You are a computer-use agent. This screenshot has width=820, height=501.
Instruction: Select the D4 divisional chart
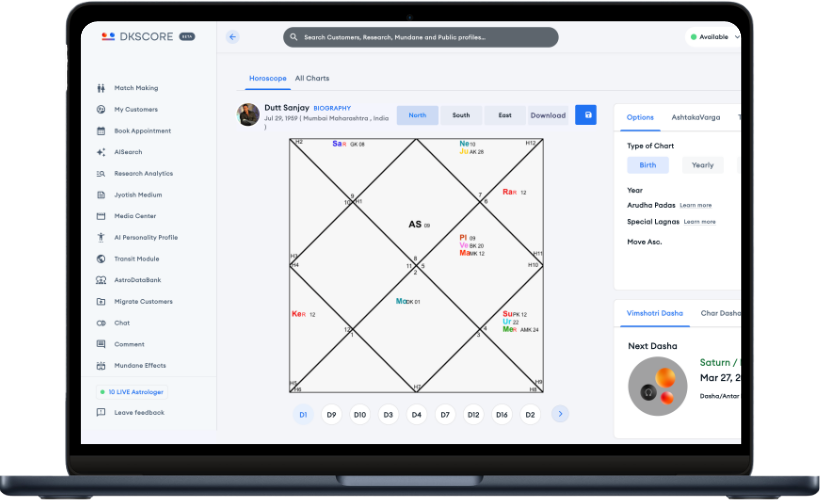416,415
